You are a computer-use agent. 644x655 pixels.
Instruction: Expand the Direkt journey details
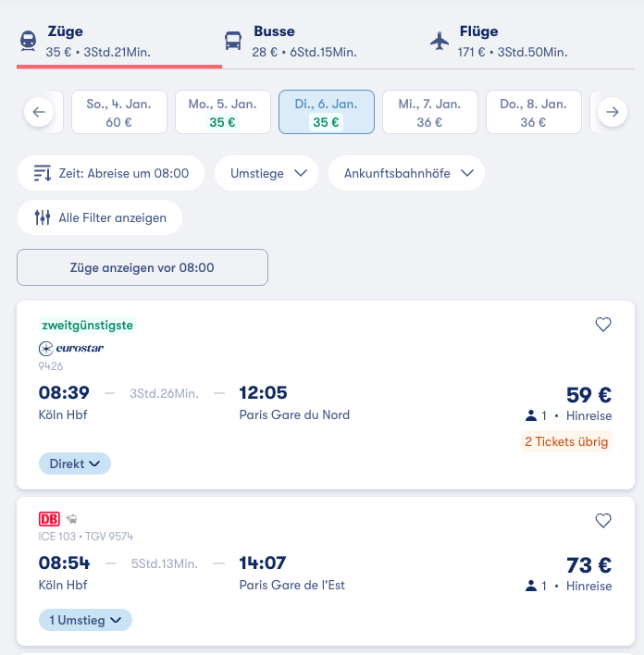click(x=75, y=463)
